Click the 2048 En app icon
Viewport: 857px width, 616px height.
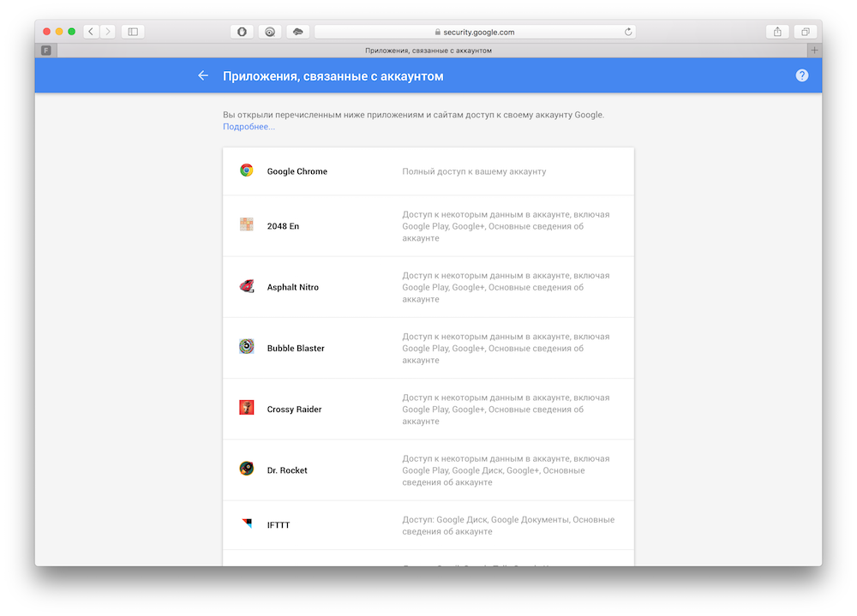(x=247, y=224)
